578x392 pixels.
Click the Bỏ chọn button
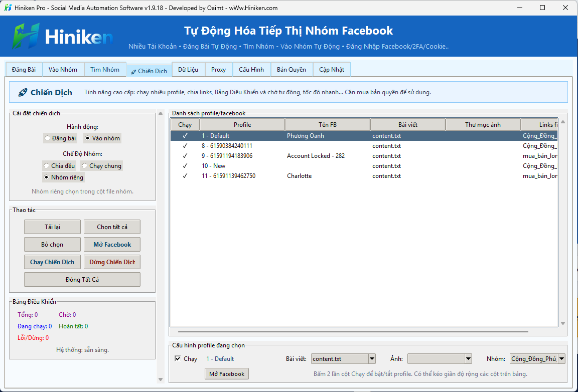[x=52, y=245]
